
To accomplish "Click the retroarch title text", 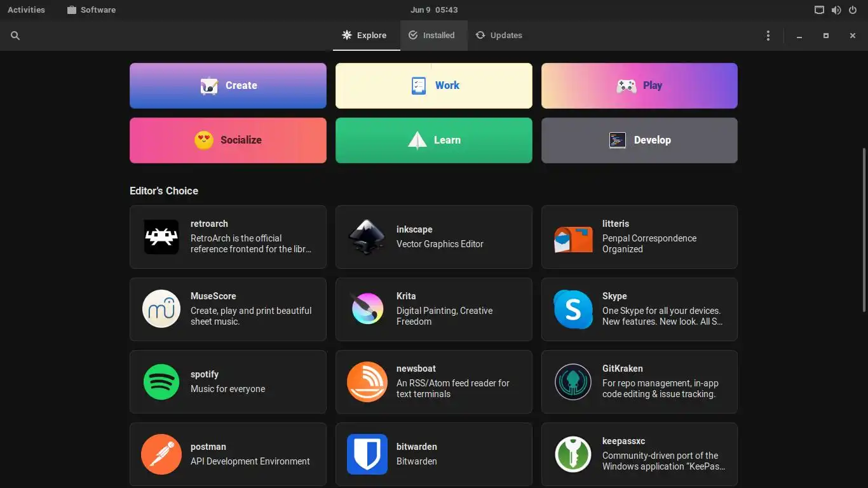I will 209,224.
